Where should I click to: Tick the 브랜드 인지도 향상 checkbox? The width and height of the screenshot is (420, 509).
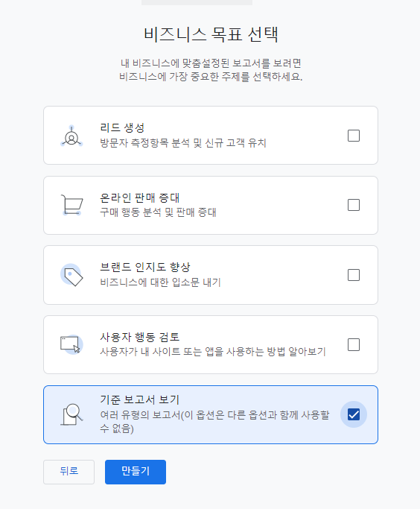click(x=354, y=275)
